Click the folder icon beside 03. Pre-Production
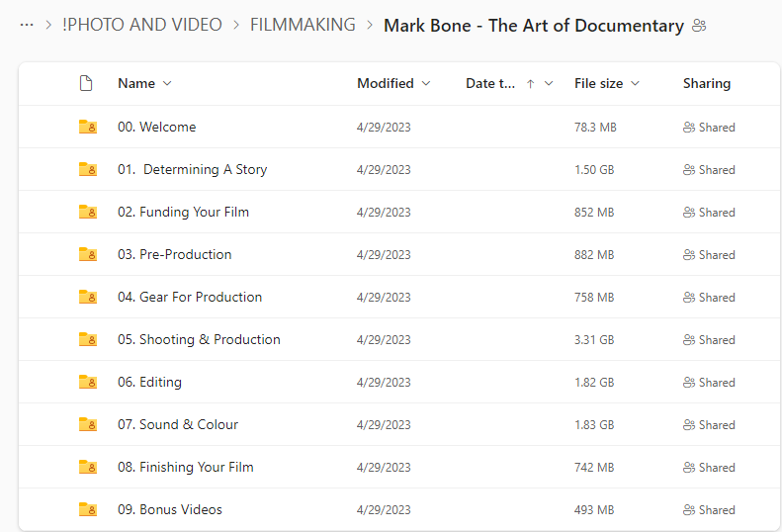The width and height of the screenshot is (782, 532). (88, 254)
